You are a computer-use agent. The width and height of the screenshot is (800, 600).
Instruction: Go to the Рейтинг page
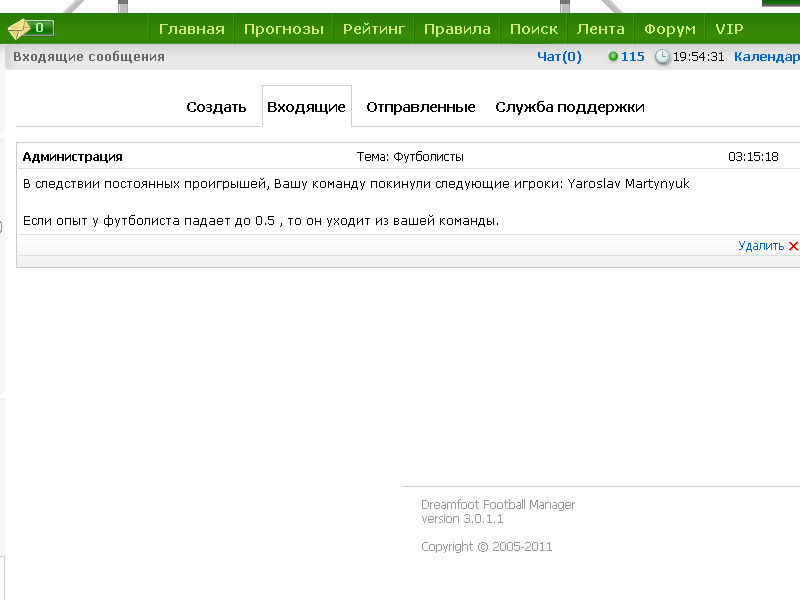tap(374, 29)
